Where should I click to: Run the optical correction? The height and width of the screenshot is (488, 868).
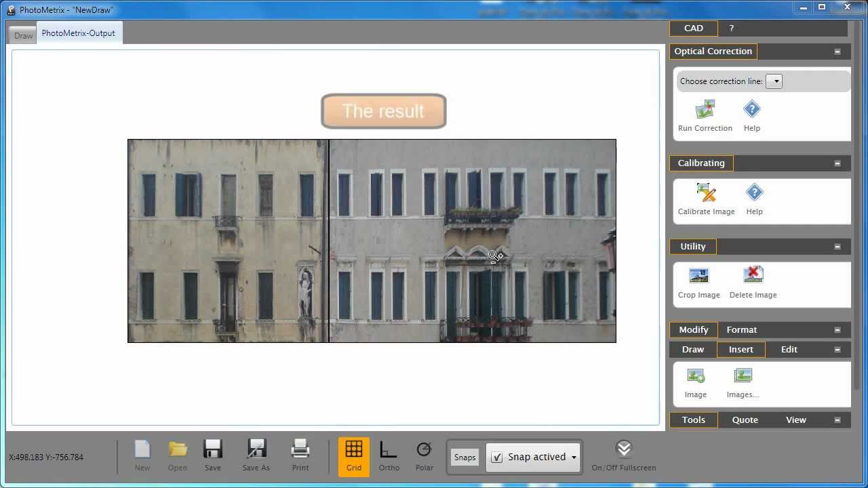pyautogui.click(x=705, y=116)
